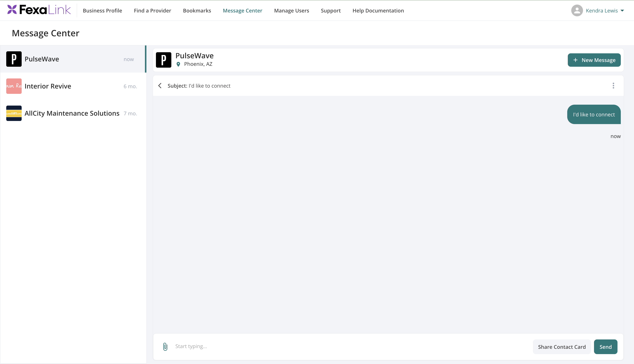The width and height of the screenshot is (634, 364).
Task: Click the '7 mo.' timestamp for AllCity
Action: click(x=130, y=113)
